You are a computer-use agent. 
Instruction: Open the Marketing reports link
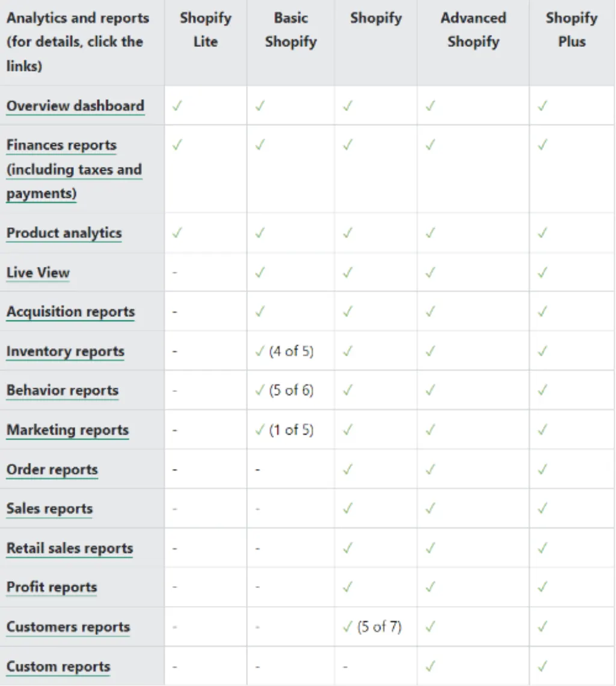coord(67,430)
